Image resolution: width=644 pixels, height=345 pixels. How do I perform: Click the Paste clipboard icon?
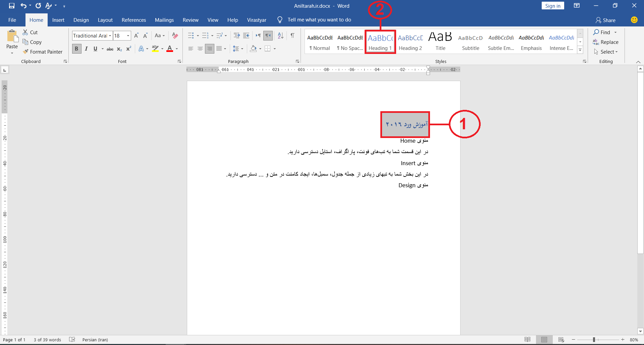[x=12, y=36]
